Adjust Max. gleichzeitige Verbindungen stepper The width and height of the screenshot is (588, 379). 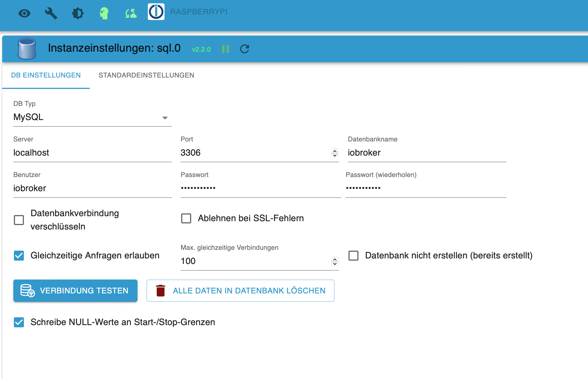tap(335, 261)
